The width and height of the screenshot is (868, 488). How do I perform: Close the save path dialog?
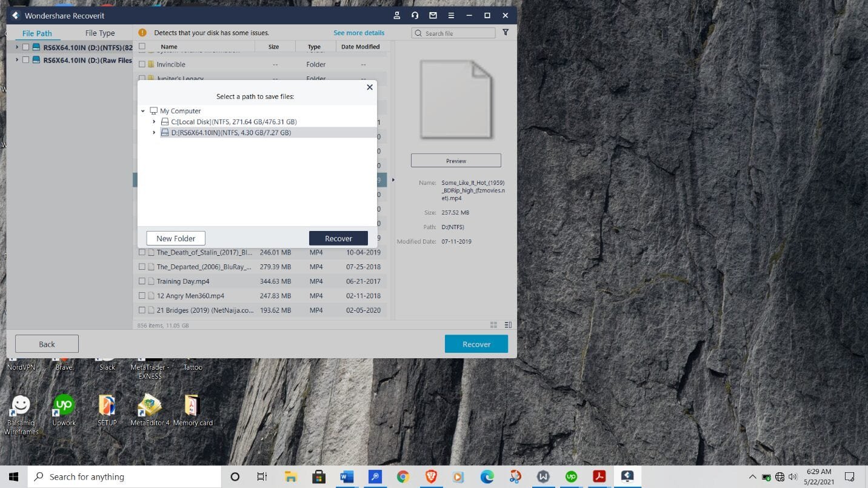[x=370, y=87]
